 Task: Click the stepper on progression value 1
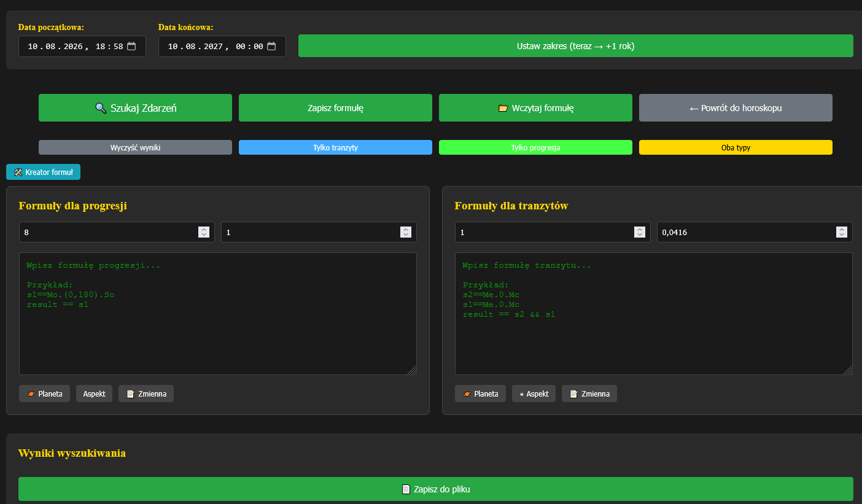click(x=405, y=232)
